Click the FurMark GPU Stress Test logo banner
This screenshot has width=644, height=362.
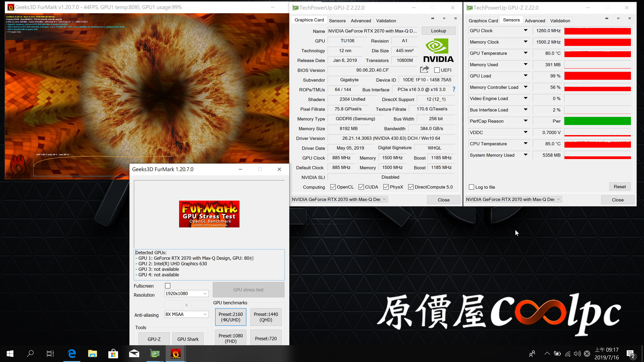coord(209,214)
